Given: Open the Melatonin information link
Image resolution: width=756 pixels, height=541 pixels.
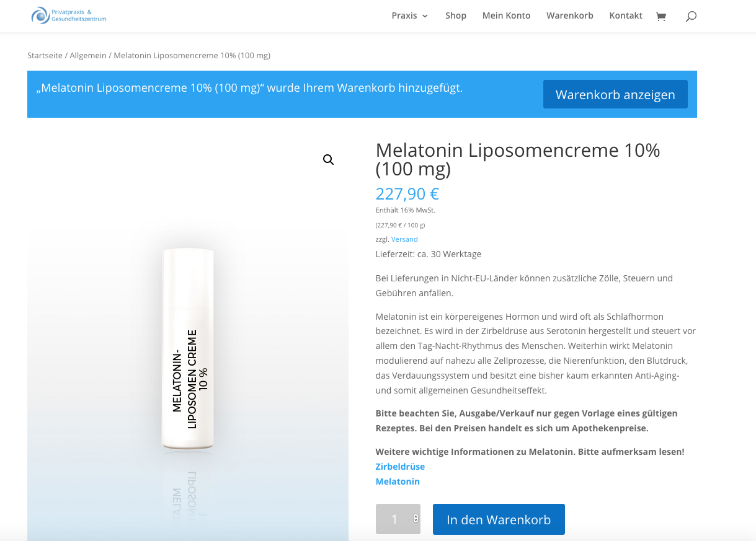Looking at the screenshot, I should (x=398, y=482).
